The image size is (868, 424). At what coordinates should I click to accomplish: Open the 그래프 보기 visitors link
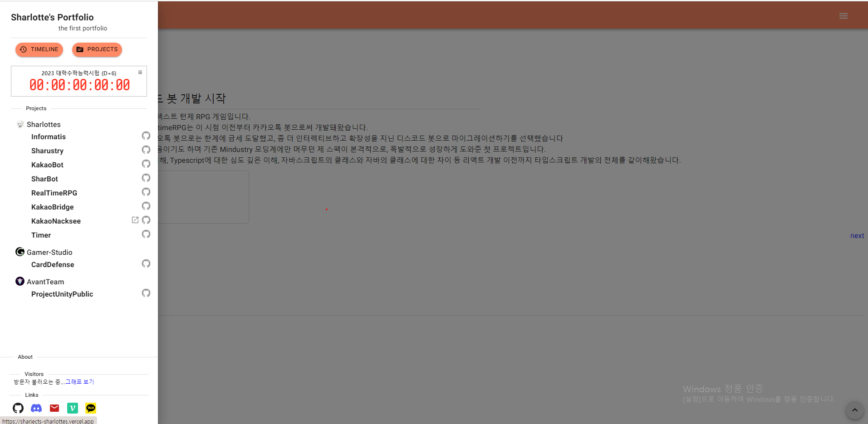[80, 382]
